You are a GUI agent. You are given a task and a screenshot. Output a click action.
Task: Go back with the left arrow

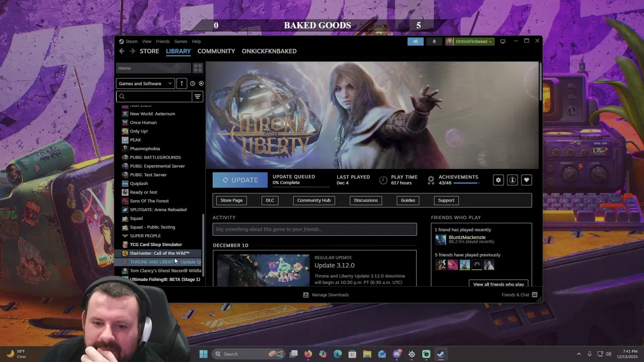coord(122,51)
